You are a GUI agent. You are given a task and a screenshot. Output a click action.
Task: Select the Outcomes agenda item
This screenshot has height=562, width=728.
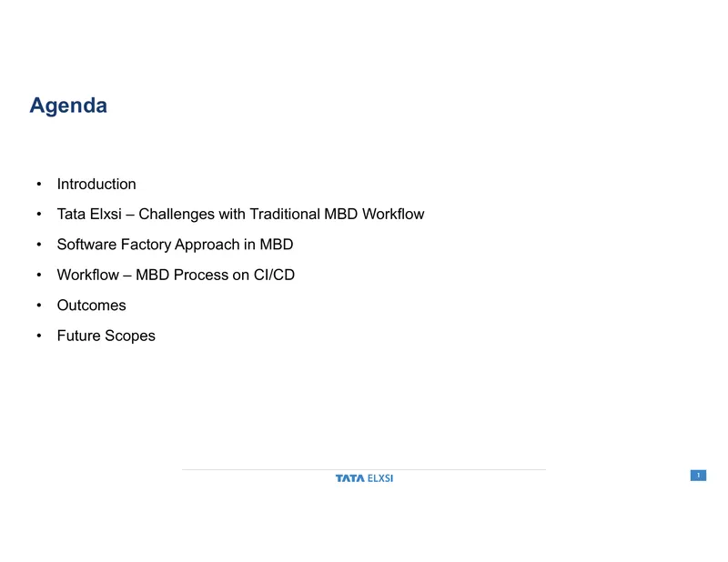click(92, 306)
